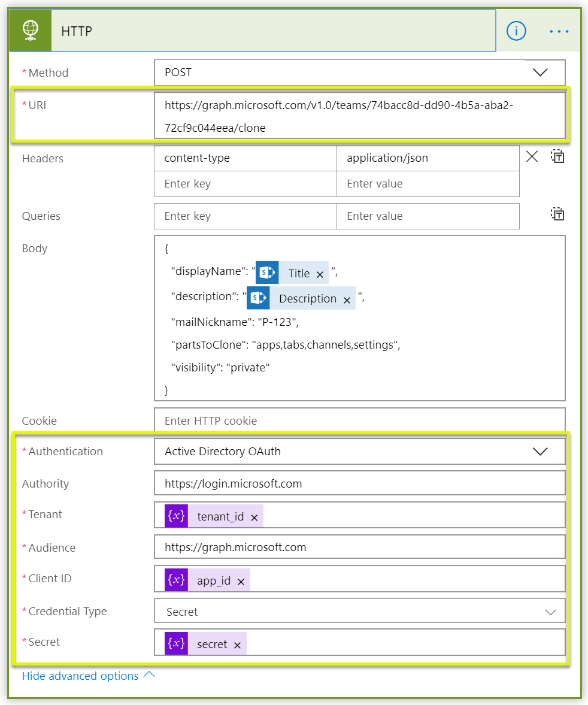Click the app_id variable icon
Image resolution: width=588 pixels, height=705 pixels.
click(176, 580)
